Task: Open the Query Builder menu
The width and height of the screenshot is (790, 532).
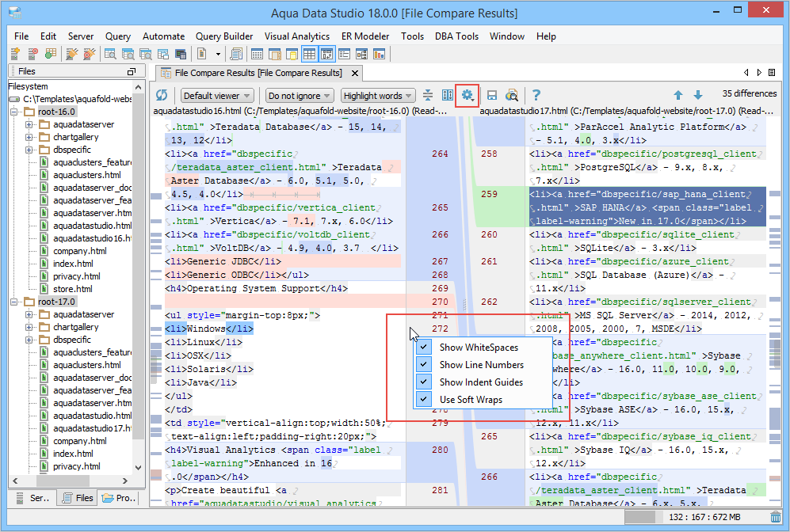Action: (224, 36)
